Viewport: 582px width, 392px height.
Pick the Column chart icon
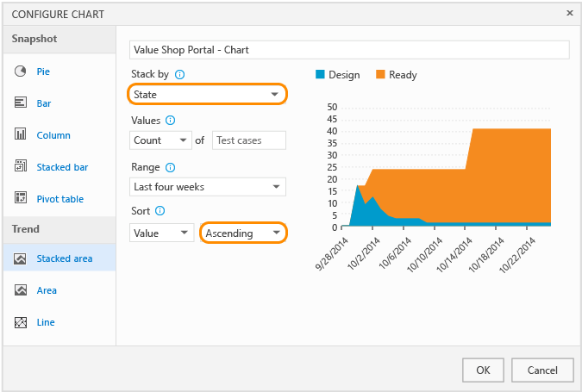coord(21,135)
